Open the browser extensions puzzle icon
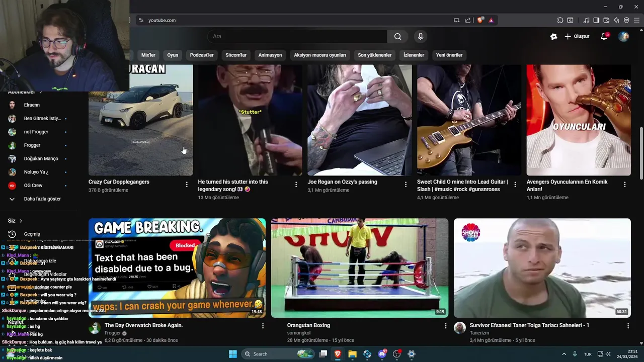Image resolution: width=644 pixels, height=362 pixels. (x=560, y=20)
